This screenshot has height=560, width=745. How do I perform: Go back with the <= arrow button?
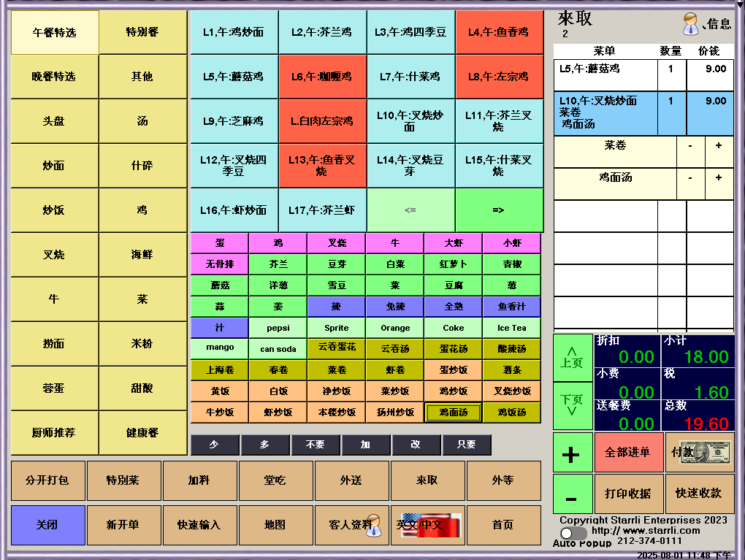[410, 210]
